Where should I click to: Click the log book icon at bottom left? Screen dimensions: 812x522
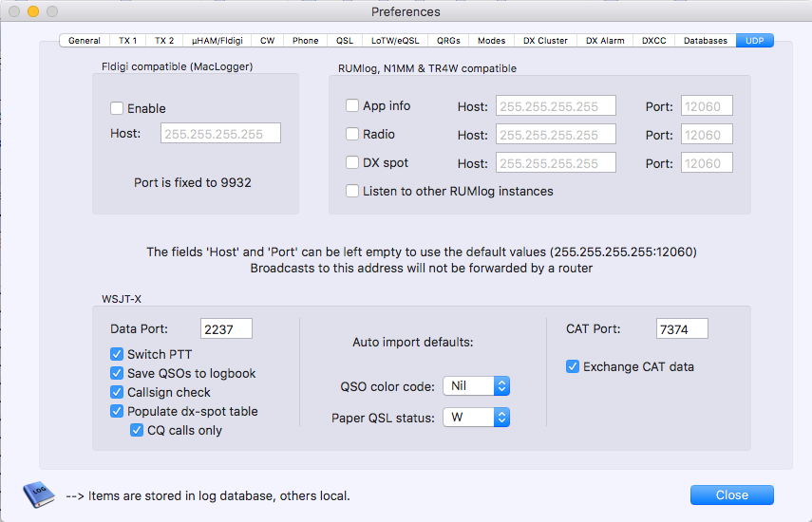(x=39, y=494)
